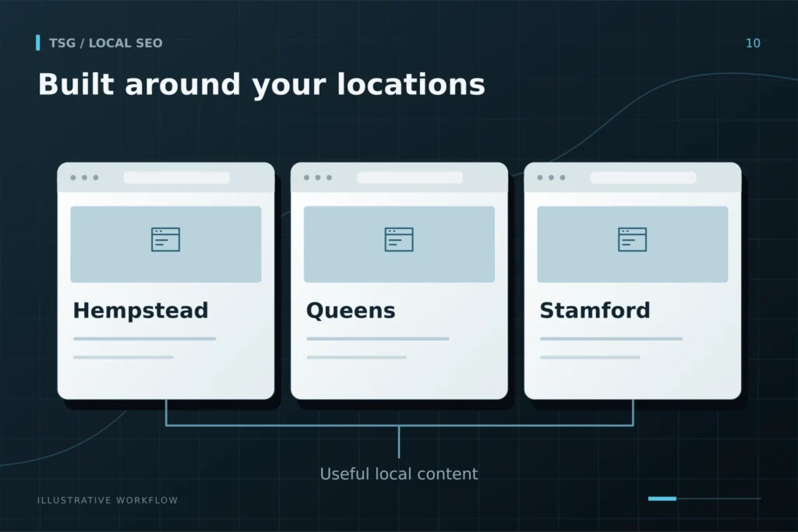Viewport: 798px width, 532px height.
Task: Click the window control dots on Stamford window
Action: [551, 178]
